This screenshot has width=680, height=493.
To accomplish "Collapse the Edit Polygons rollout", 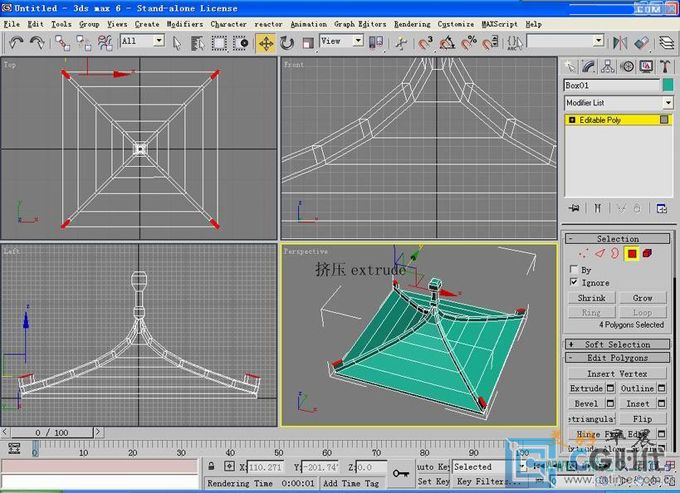I will tap(618, 358).
